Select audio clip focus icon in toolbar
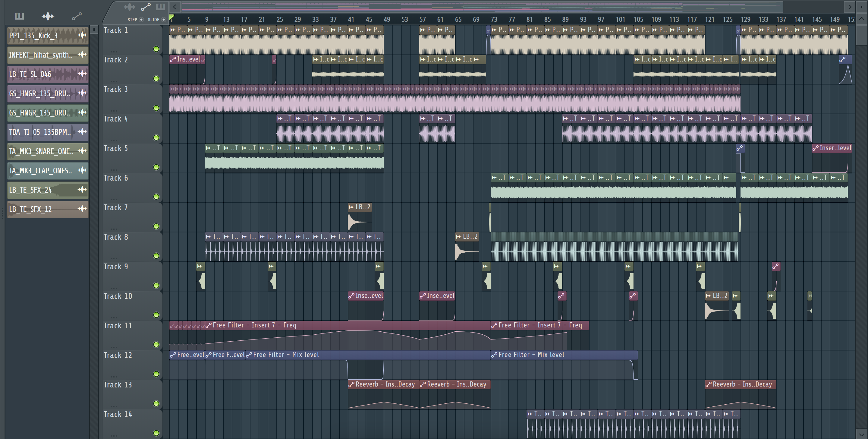The image size is (868, 439). (129, 7)
